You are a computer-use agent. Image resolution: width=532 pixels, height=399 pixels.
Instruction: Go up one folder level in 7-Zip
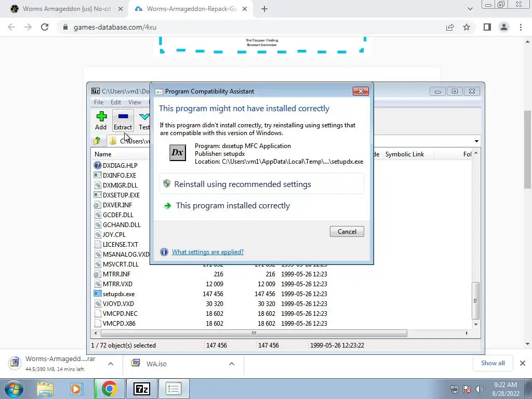[97, 141]
